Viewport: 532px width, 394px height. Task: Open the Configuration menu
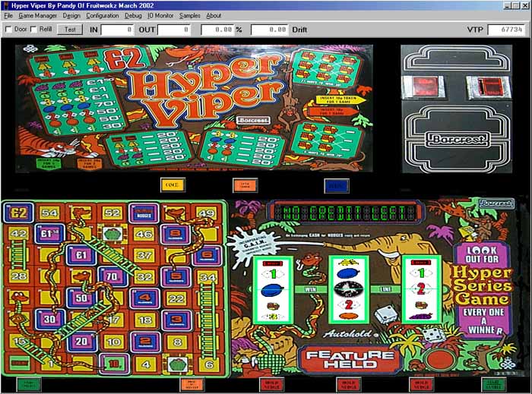[103, 16]
